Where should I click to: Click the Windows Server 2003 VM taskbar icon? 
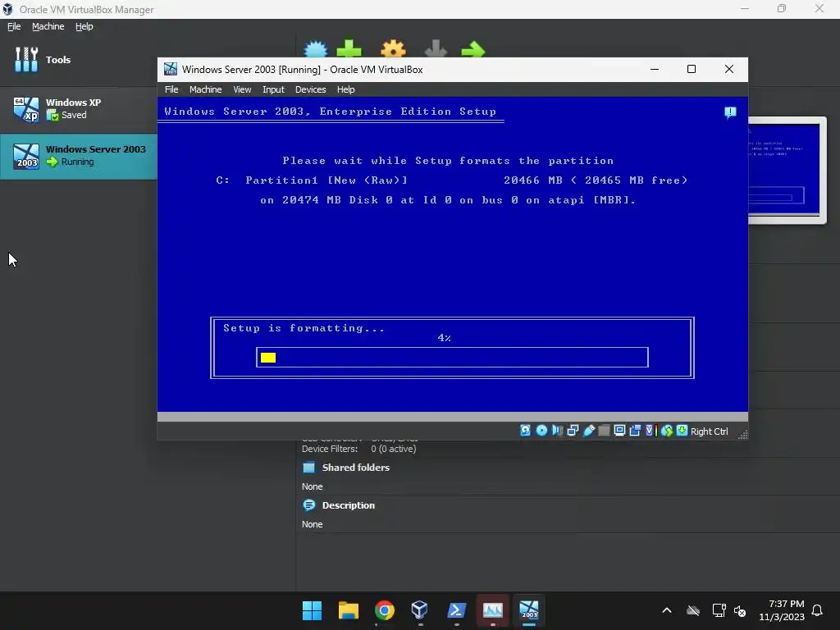coord(529,610)
